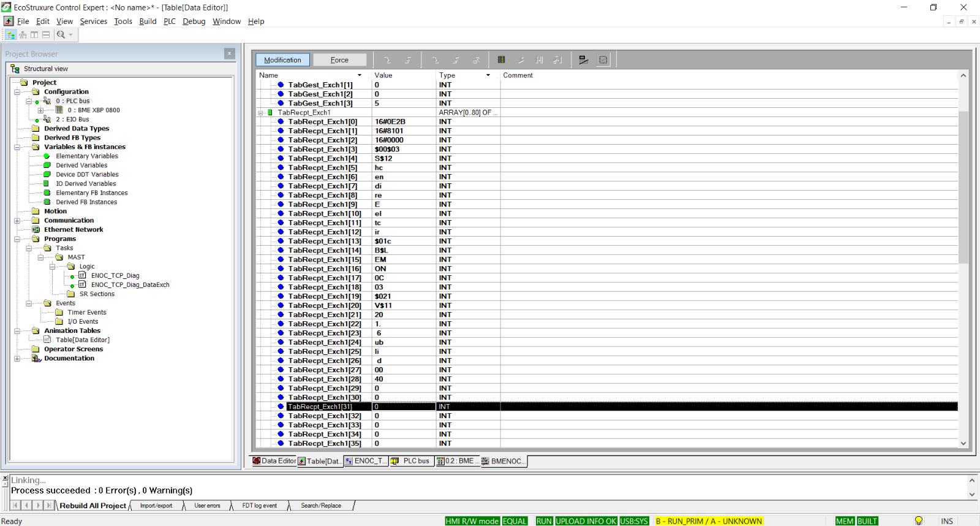Click the extended strings display icon

(x=584, y=60)
